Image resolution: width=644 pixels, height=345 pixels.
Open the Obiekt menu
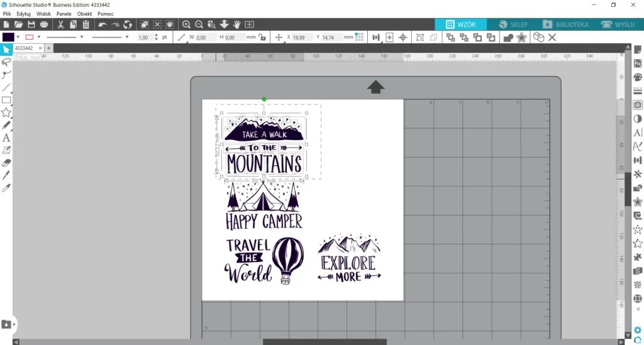coord(85,14)
